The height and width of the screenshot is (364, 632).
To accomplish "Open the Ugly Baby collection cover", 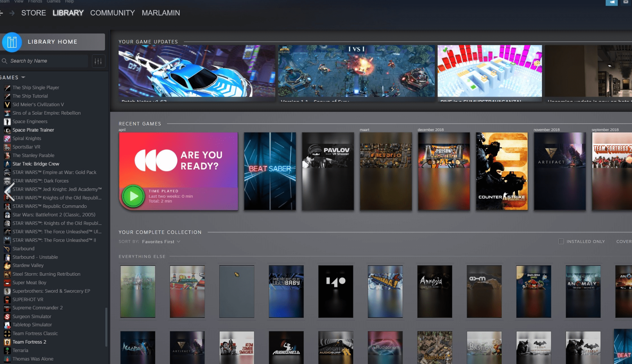I will [x=286, y=291].
